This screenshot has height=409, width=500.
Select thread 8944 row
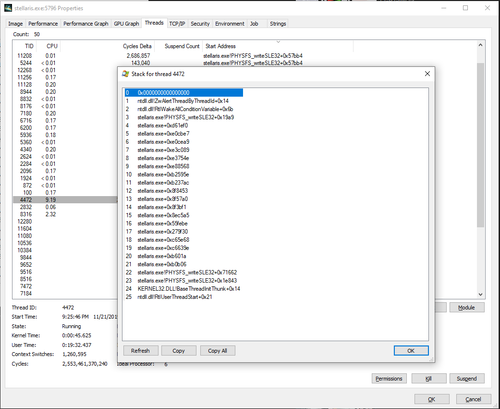[65, 92]
